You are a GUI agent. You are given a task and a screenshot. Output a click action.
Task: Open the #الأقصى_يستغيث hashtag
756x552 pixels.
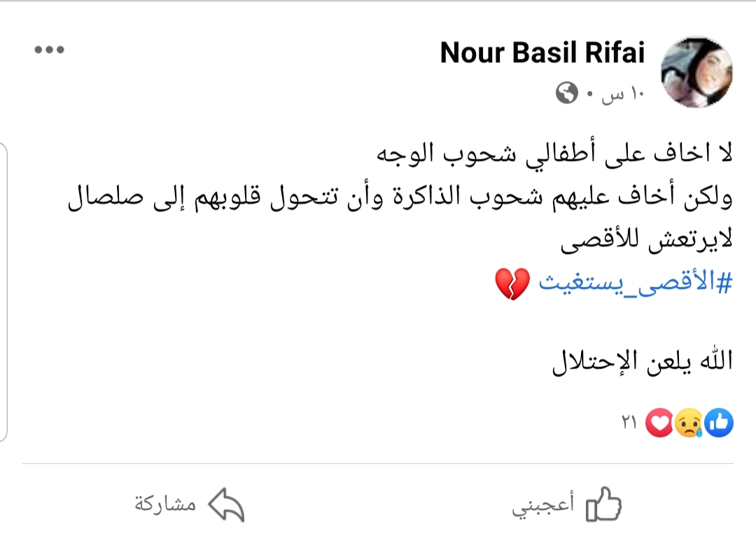point(636,283)
